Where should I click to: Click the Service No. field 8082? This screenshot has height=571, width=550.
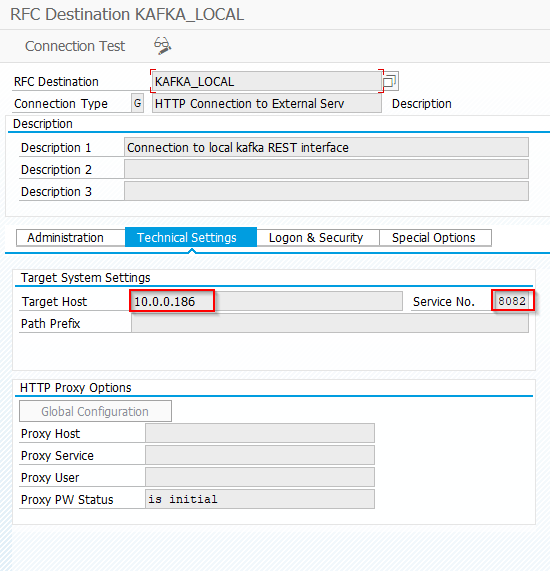click(x=512, y=301)
